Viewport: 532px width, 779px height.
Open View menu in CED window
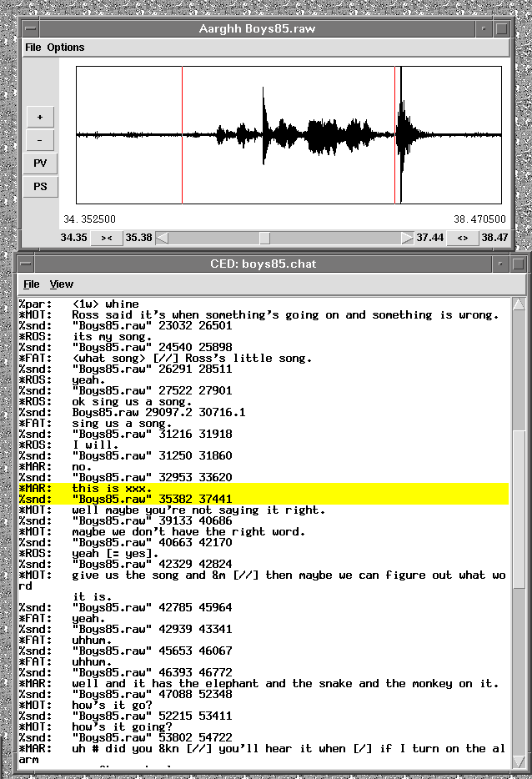tap(62, 284)
